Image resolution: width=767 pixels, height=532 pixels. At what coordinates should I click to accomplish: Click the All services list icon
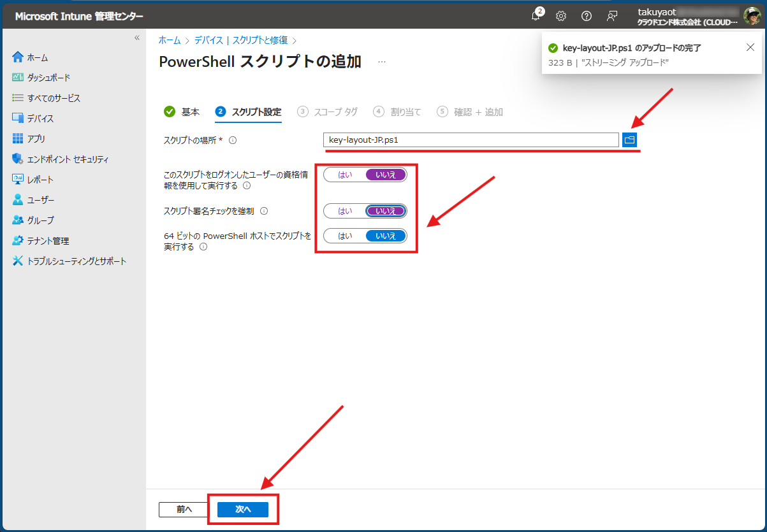pos(18,98)
